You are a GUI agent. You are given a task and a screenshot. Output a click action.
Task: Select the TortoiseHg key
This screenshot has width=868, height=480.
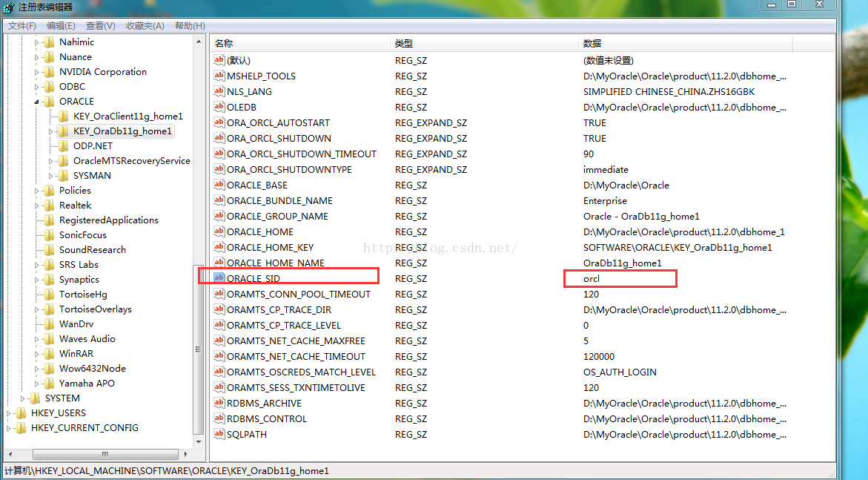(83, 295)
